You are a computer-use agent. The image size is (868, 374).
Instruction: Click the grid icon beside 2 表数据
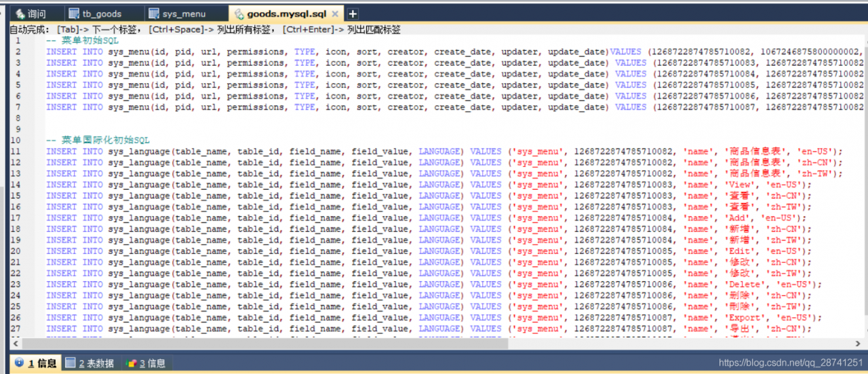point(71,363)
